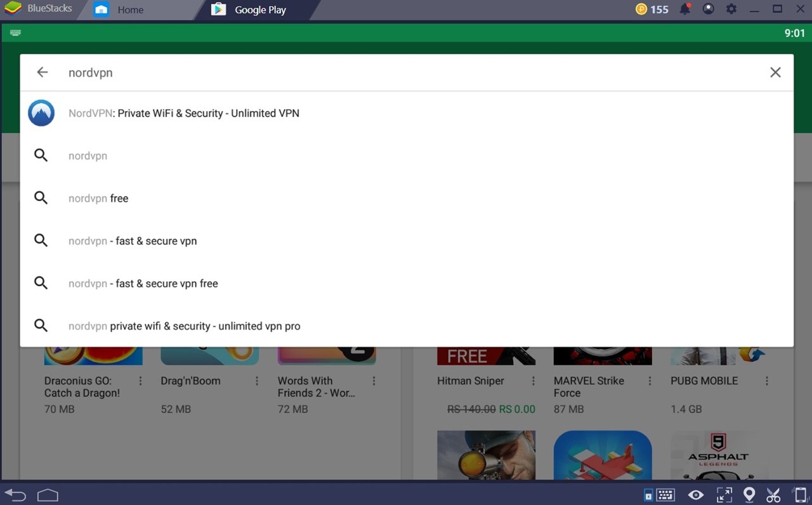Clear the nordvpn search text
The image size is (812, 505).
(x=775, y=72)
